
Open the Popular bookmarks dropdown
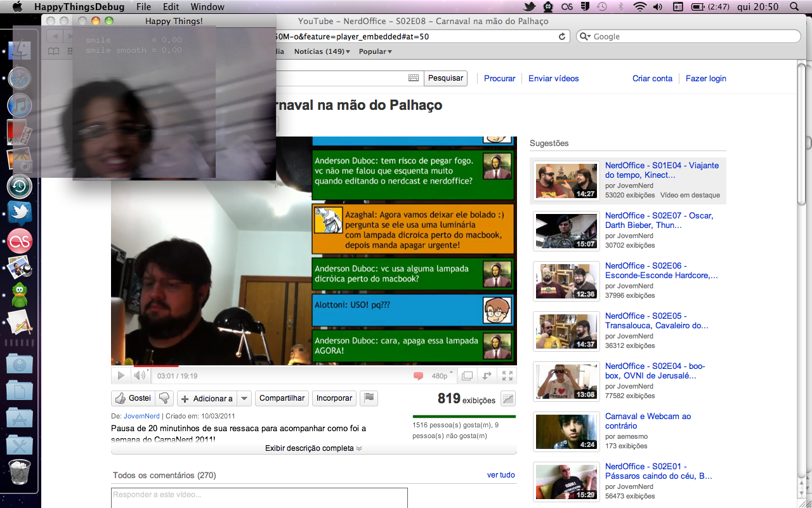(376, 51)
